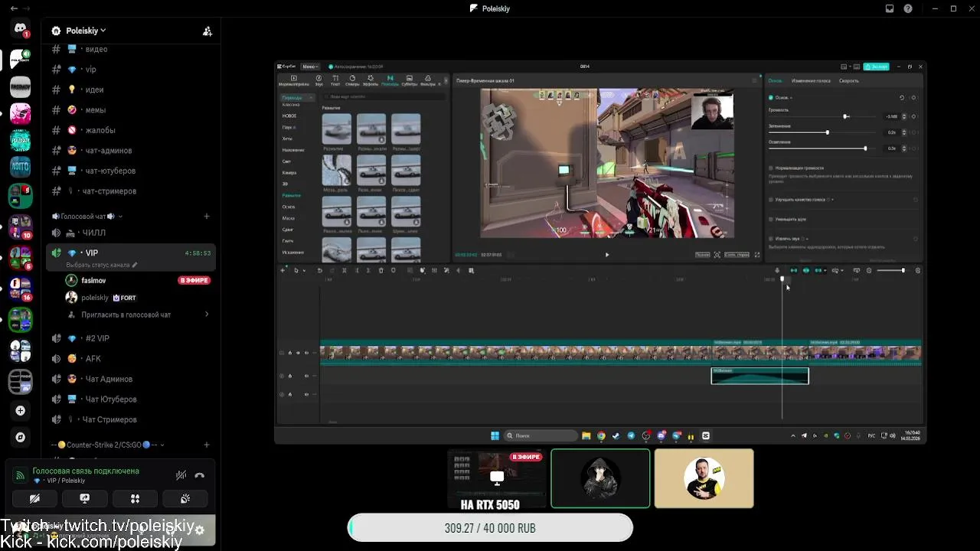Click the microphone record icon above the timeline
980x551 pixels.
click(777, 270)
